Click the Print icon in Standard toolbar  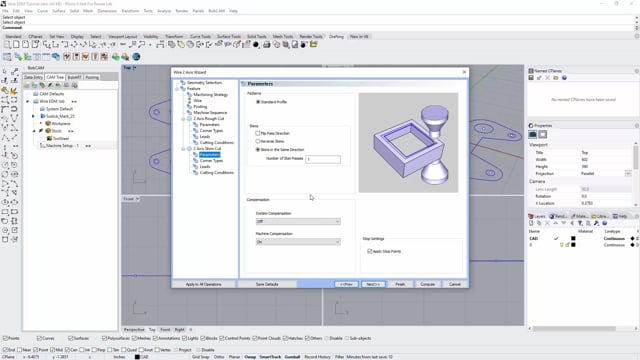(267, 45)
